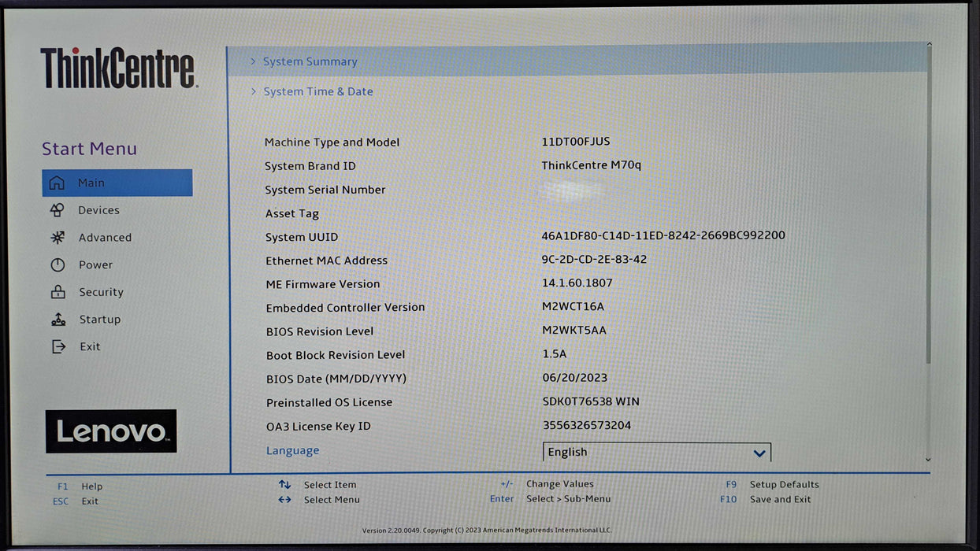This screenshot has height=551, width=980.
Task: Click the Asset Tag label
Action: 291,213
